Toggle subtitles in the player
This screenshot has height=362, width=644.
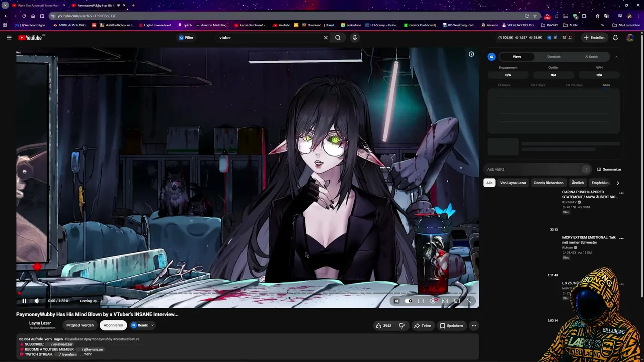pos(421,301)
